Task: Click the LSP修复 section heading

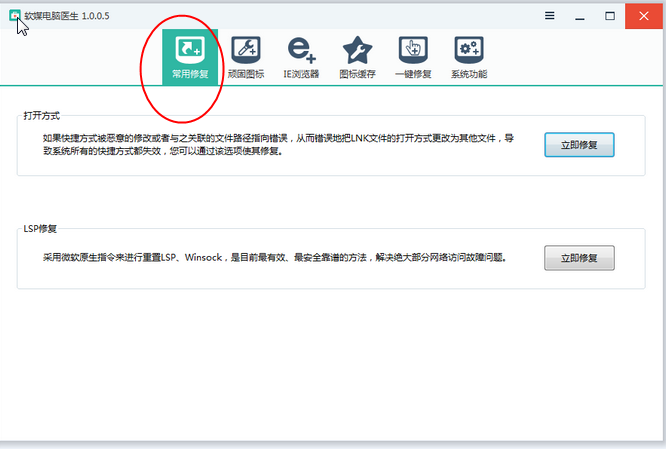Action: coord(40,229)
